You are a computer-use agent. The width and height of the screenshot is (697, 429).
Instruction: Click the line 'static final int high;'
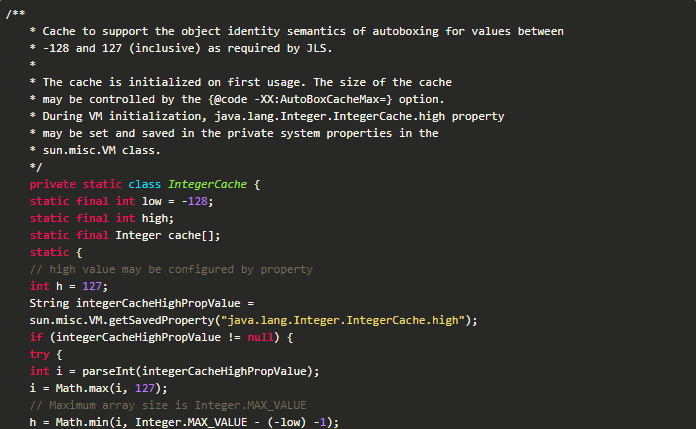tap(102, 218)
